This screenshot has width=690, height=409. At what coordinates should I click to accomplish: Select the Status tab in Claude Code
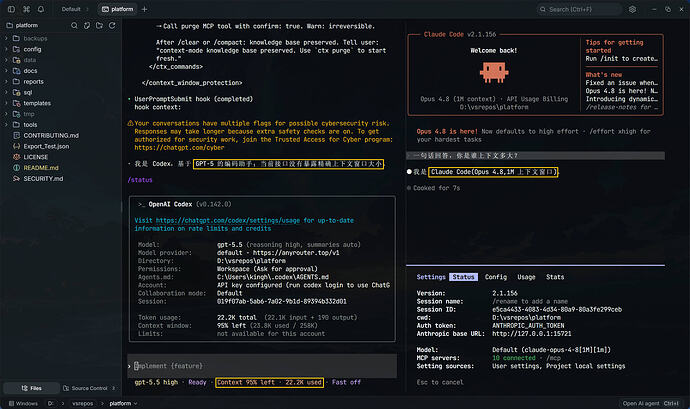coord(463,277)
